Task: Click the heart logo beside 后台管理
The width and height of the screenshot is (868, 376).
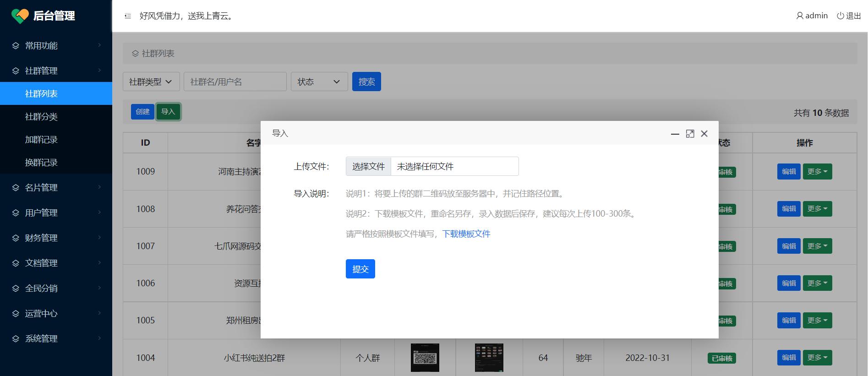Action: (20, 16)
